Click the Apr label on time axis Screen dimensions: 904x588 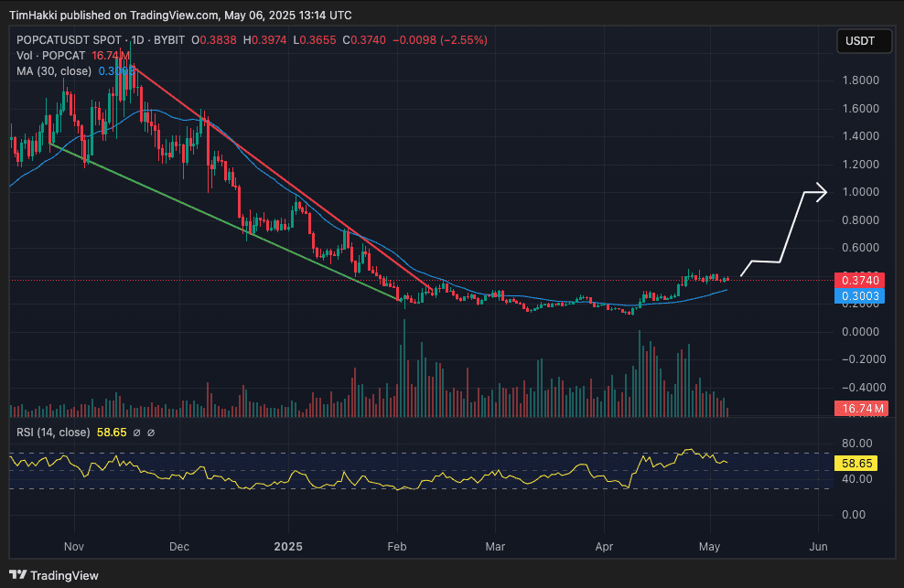tap(604, 546)
